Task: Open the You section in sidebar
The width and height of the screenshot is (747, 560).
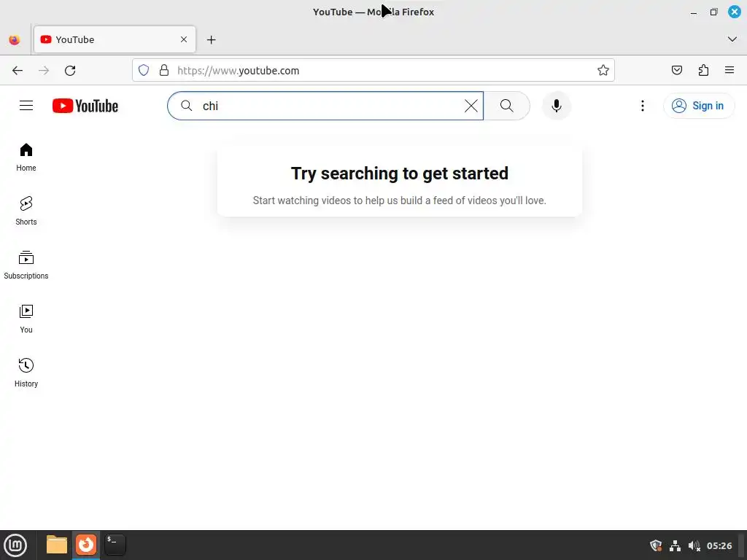Action: pyautogui.click(x=26, y=319)
